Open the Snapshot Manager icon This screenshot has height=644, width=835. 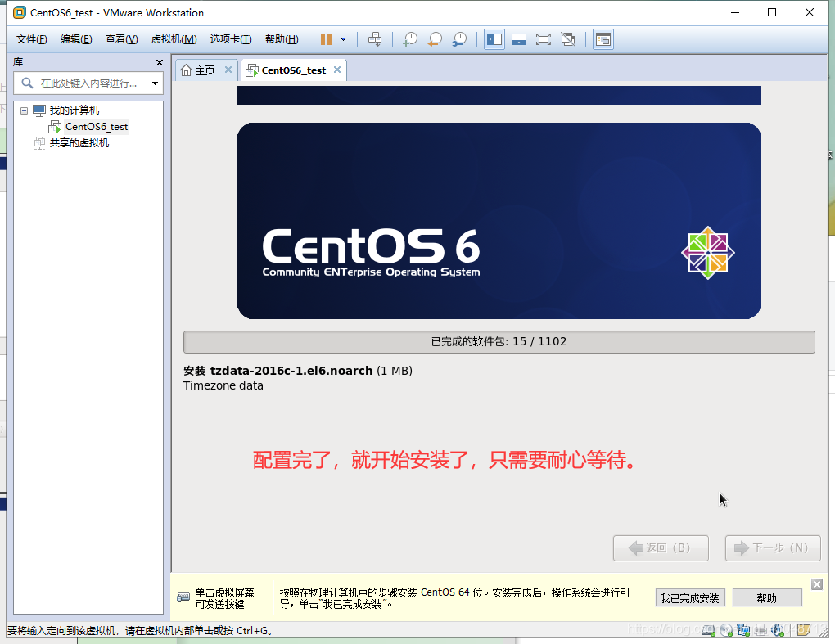tap(459, 38)
